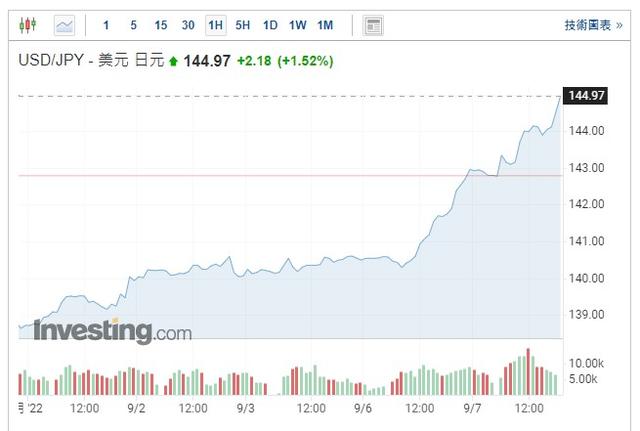Open the 技術圖表 technical chart link

(593, 25)
